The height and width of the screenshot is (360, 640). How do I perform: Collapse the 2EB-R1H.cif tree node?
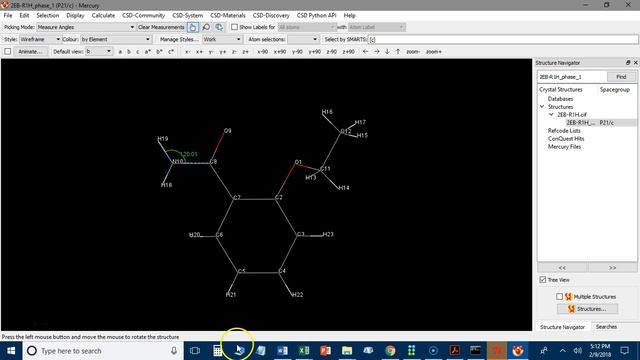(x=551, y=115)
